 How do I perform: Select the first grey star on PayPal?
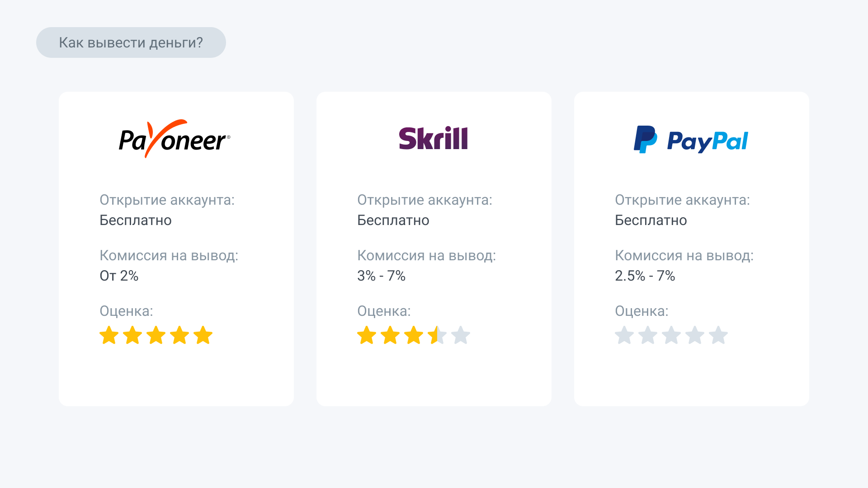tap(624, 335)
